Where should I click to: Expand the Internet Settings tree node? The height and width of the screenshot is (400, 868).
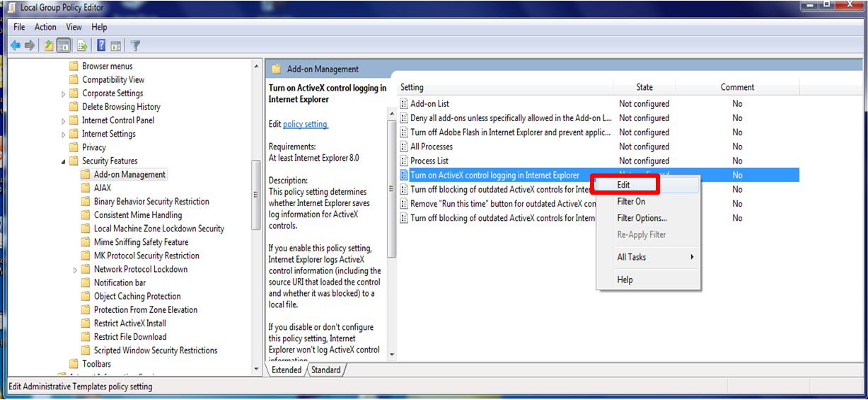click(64, 134)
